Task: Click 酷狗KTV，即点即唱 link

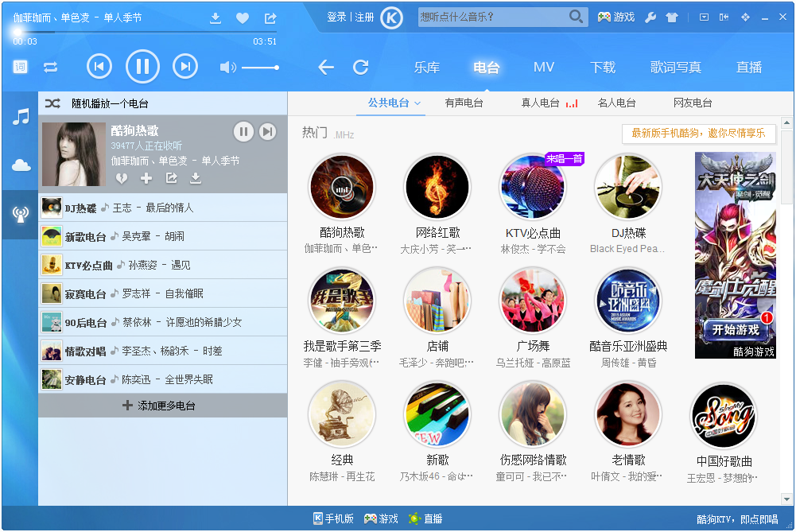Action: click(737, 519)
